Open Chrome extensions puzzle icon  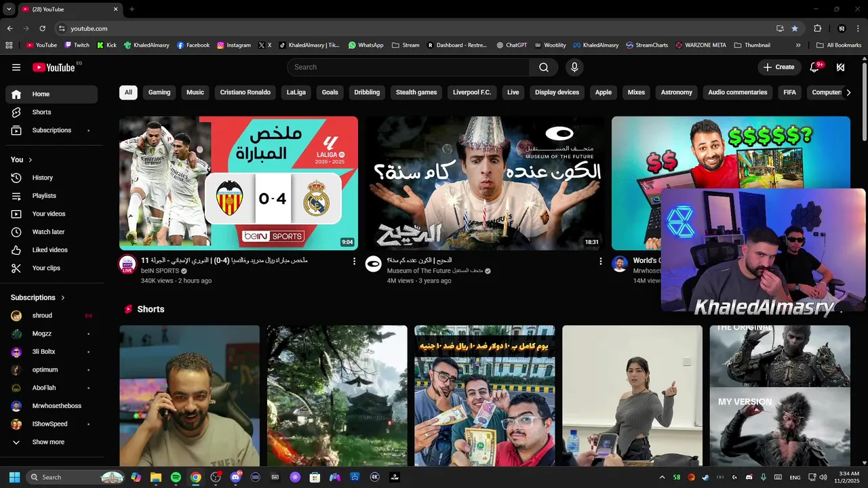tap(817, 28)
